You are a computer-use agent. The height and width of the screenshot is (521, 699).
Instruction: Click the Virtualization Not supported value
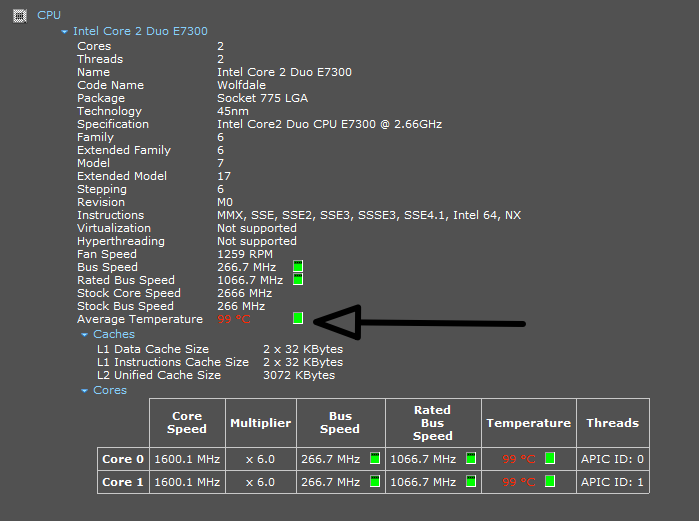point(257,229)
